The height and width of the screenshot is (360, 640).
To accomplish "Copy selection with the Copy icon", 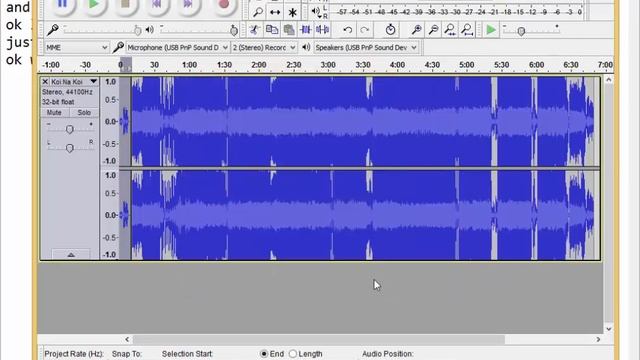I will pyautogui.click(x=272, y=30).
